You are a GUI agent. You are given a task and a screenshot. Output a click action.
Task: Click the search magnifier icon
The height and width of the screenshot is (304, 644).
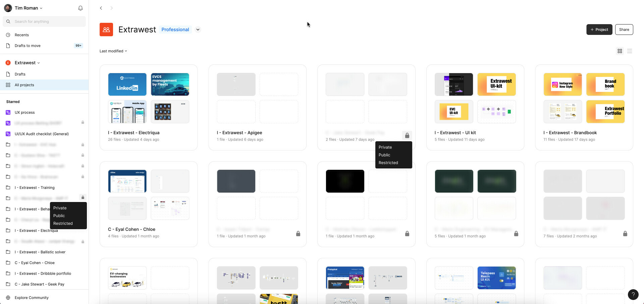coord(8,21)
